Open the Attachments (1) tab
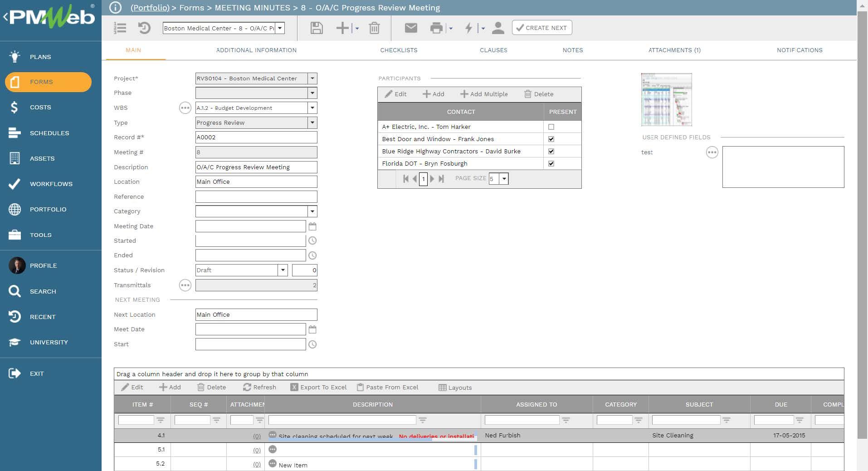The image size is (868, 471). pos(674,50)
